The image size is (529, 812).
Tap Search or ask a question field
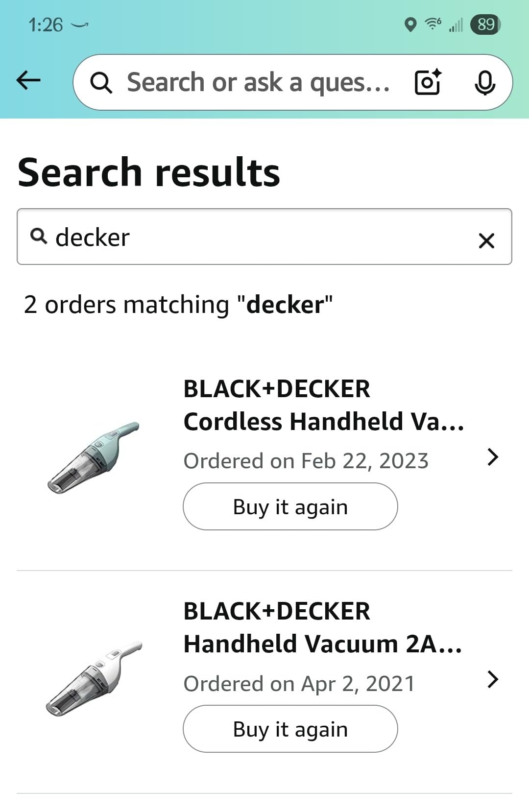[x=259, y=82]
